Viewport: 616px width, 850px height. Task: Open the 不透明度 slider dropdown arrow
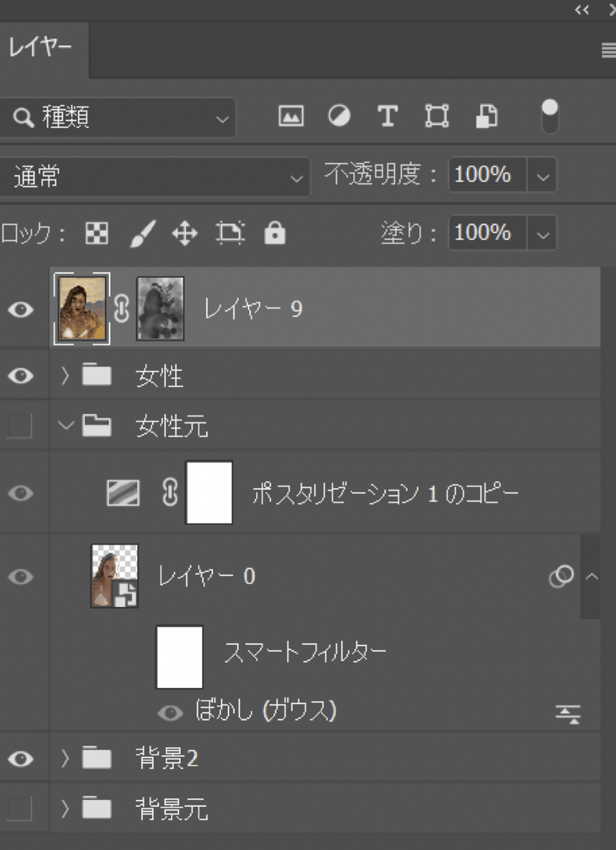click(x=542, y=176)
